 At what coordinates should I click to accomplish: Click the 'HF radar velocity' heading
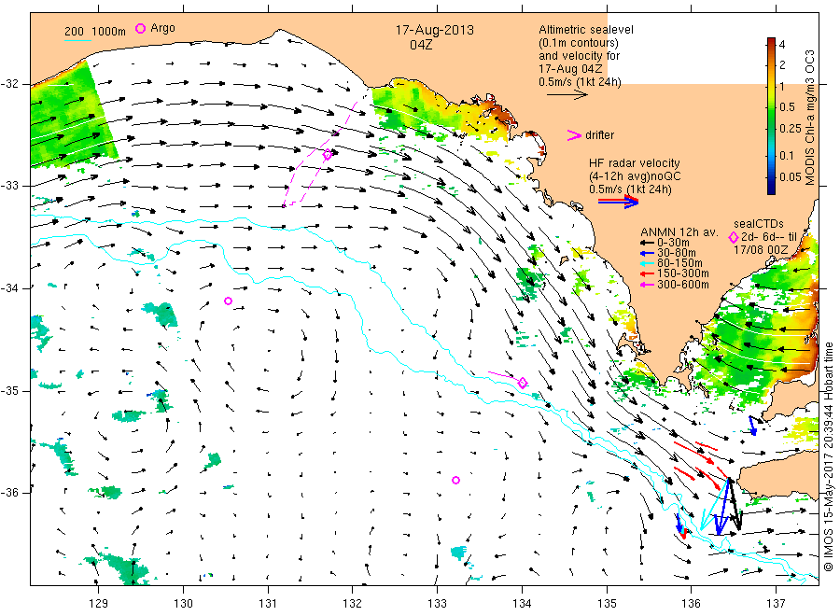click(x=635, y=162)
